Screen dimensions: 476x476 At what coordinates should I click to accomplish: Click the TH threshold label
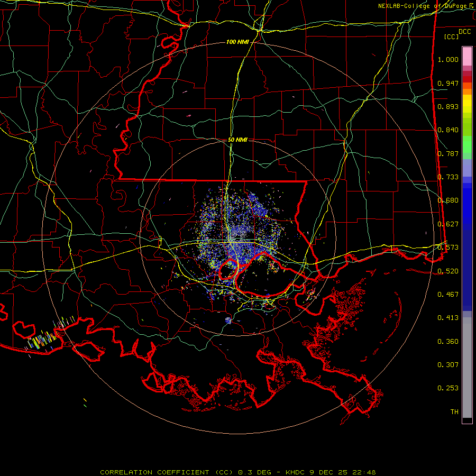tap(454, 412)
